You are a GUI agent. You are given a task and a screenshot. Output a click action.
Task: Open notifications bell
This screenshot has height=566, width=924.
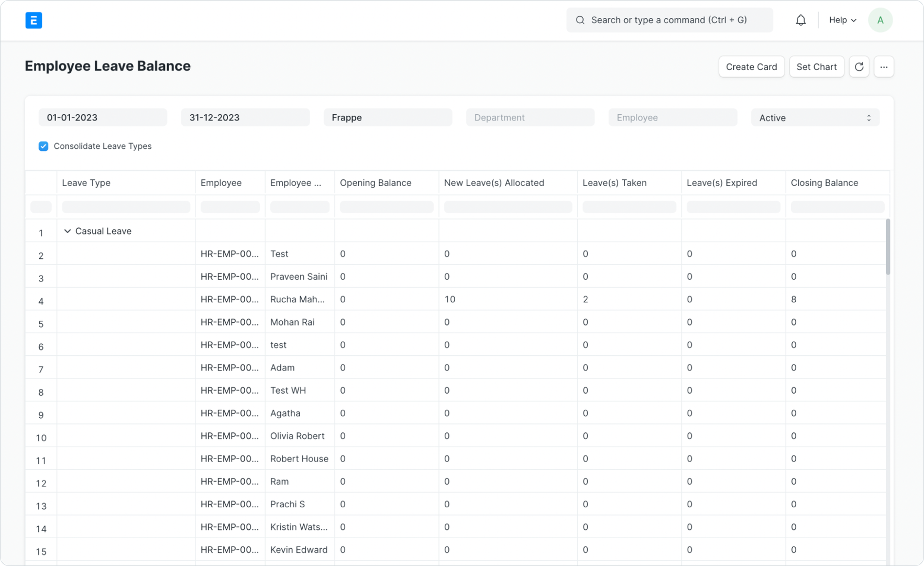[800, 20]
